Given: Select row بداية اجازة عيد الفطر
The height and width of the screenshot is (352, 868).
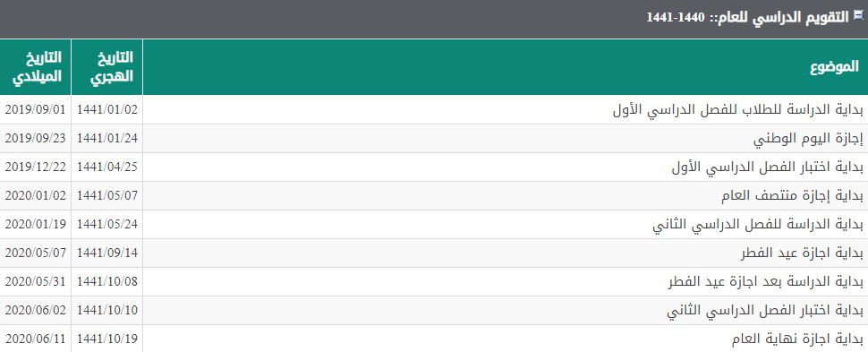Looking at the screenshot, I should 434,253.
